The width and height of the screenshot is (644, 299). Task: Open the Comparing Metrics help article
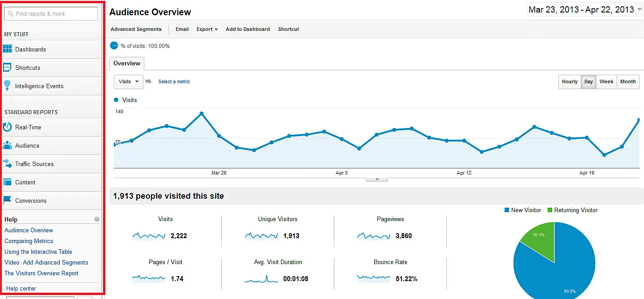click(29, 241)
